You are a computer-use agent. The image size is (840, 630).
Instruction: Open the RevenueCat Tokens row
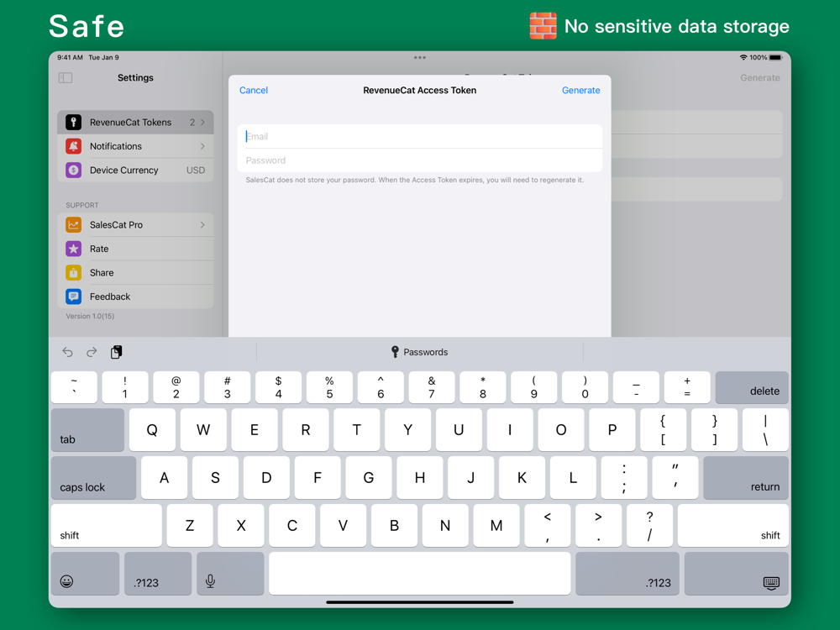tap(135, 122)
